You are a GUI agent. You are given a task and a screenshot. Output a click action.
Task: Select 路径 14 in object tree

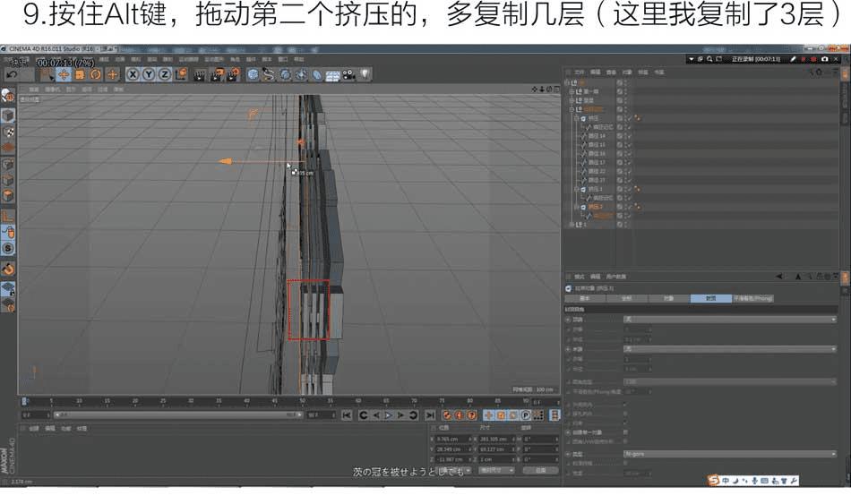tap(597, 136)
